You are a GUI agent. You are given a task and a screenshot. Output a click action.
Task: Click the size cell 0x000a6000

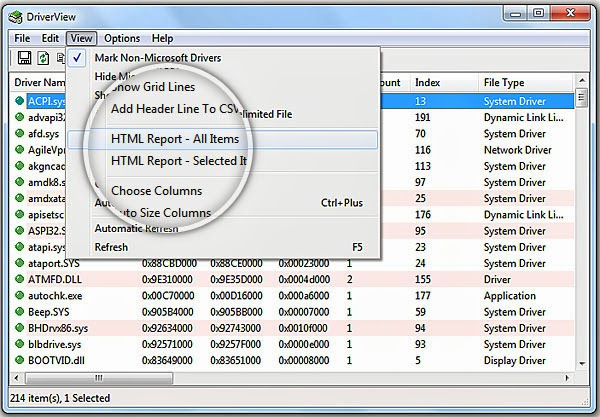pos(303,296)
